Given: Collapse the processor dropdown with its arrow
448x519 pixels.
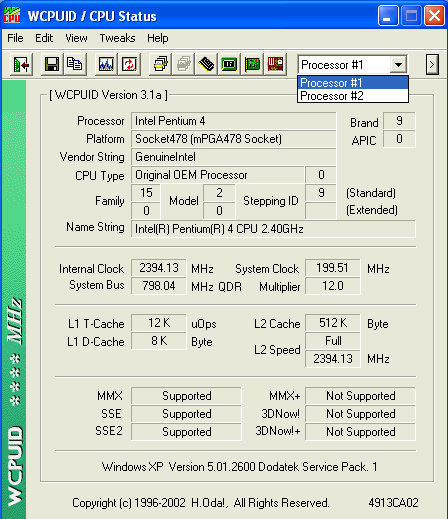Looking at the screenshot, I should [398, 64].
